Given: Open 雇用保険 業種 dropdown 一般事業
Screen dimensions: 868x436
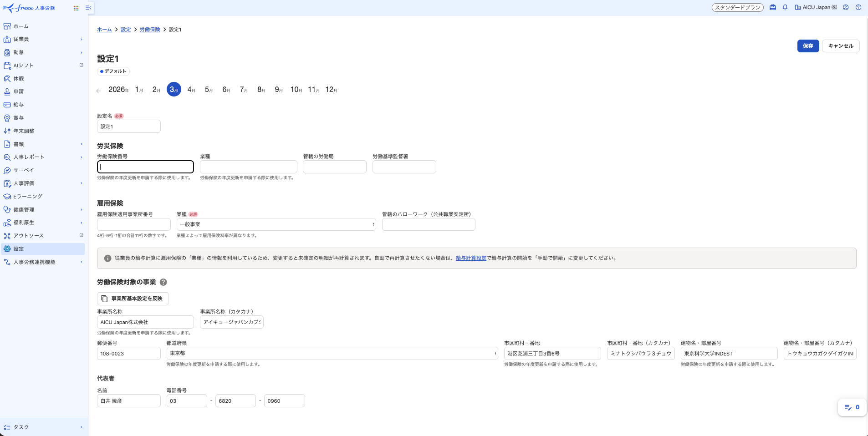Looking at the screenshot, I should click(276, 224).
